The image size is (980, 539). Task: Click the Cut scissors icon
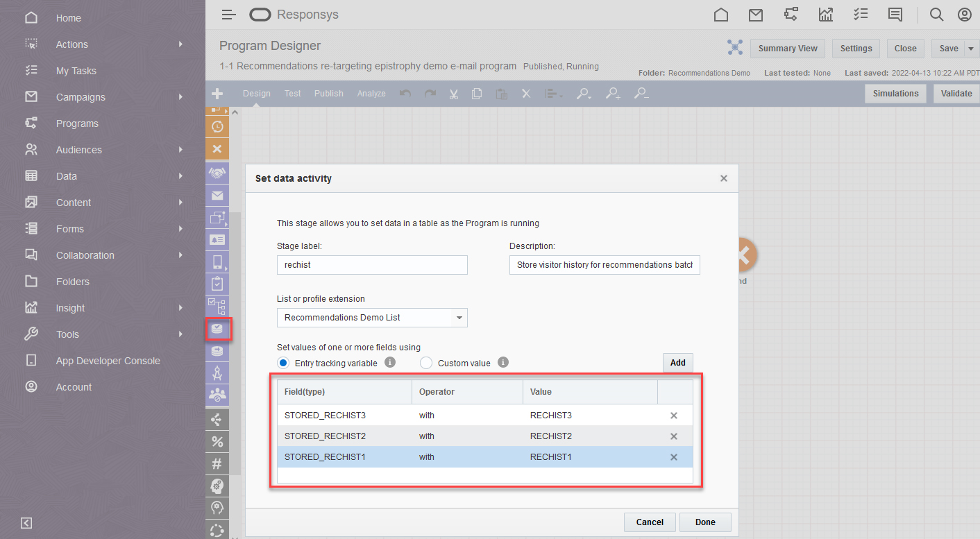[454, 94]
